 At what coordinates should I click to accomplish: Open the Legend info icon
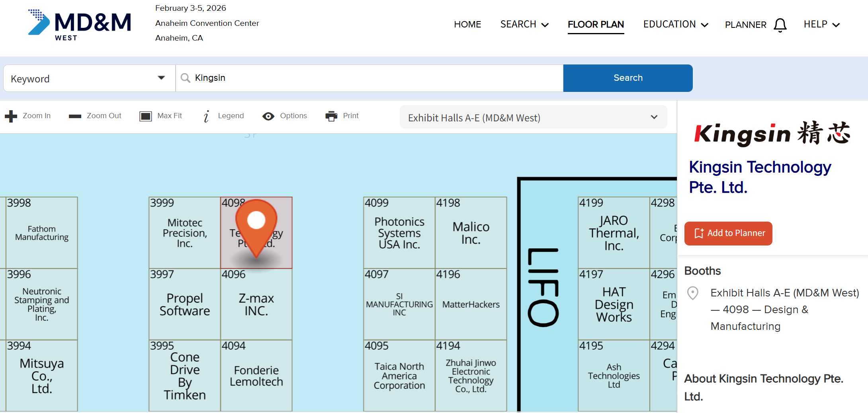pyautogui.click(x=206, y=116)
